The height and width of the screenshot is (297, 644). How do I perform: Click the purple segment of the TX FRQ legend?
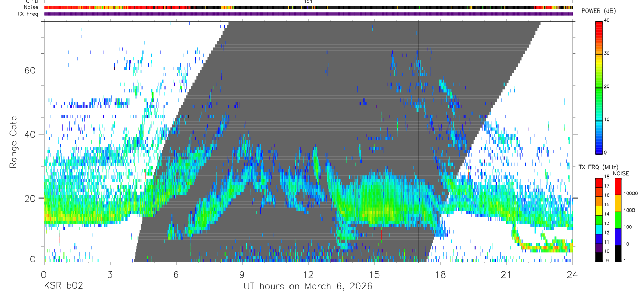click(599, 249)
